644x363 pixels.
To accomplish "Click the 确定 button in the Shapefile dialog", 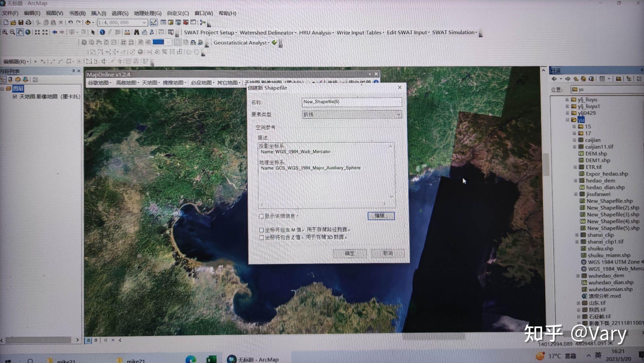I will (x=349, y=253).
